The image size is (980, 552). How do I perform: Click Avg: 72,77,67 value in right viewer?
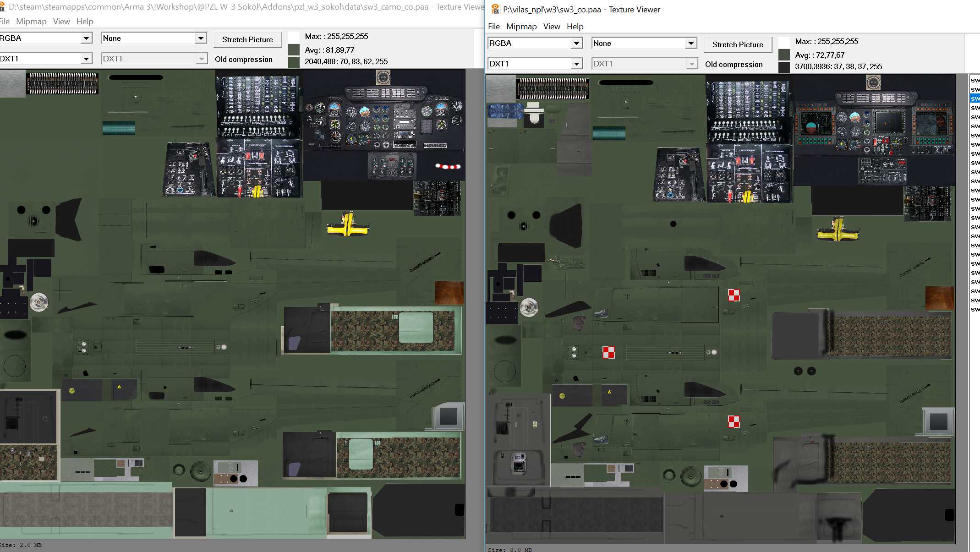pos(820,55)
